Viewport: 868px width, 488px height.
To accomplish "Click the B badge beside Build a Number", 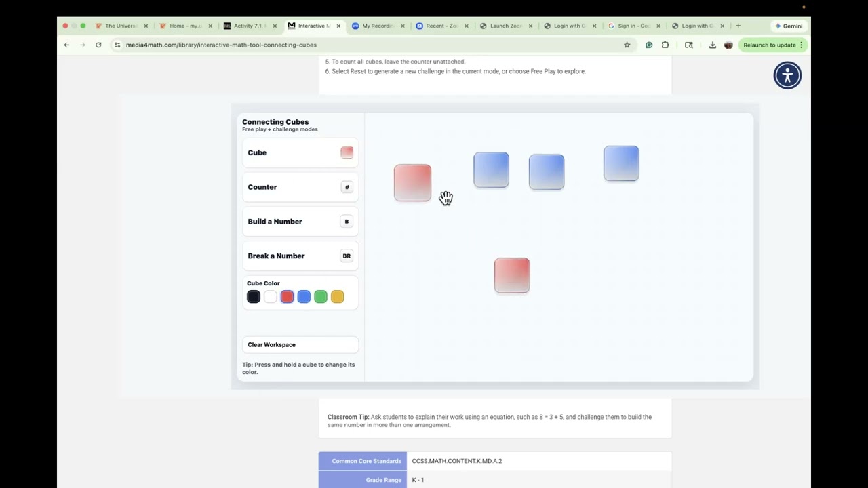I will (347, 222).
